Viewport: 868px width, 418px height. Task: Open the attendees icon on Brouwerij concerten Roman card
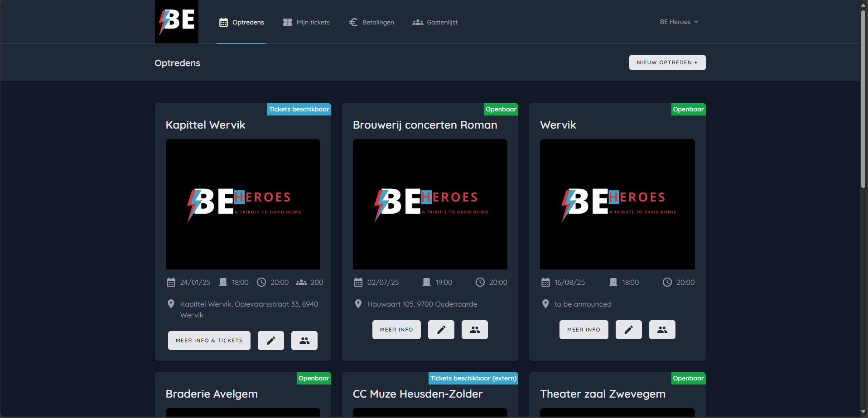point(474,329)
